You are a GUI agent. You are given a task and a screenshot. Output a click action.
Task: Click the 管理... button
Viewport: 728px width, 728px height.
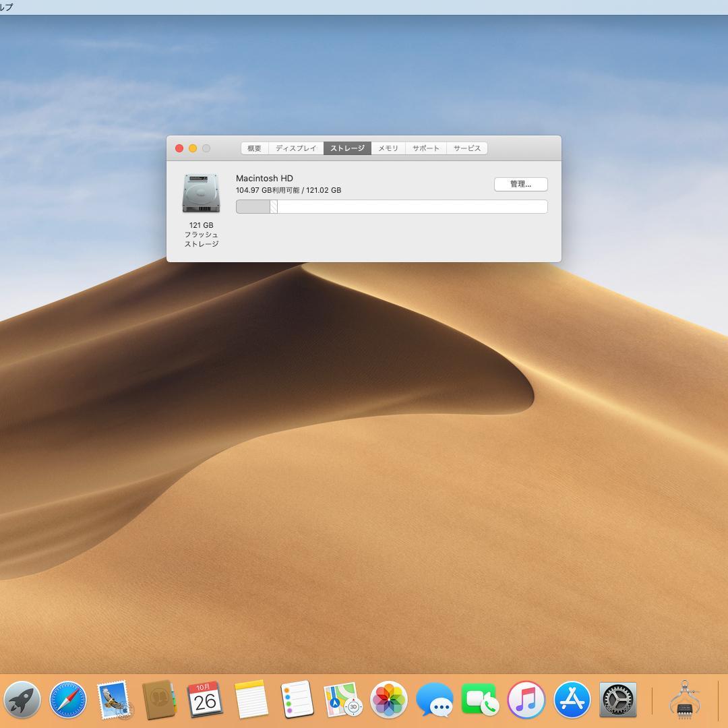[x=520, y=184]
